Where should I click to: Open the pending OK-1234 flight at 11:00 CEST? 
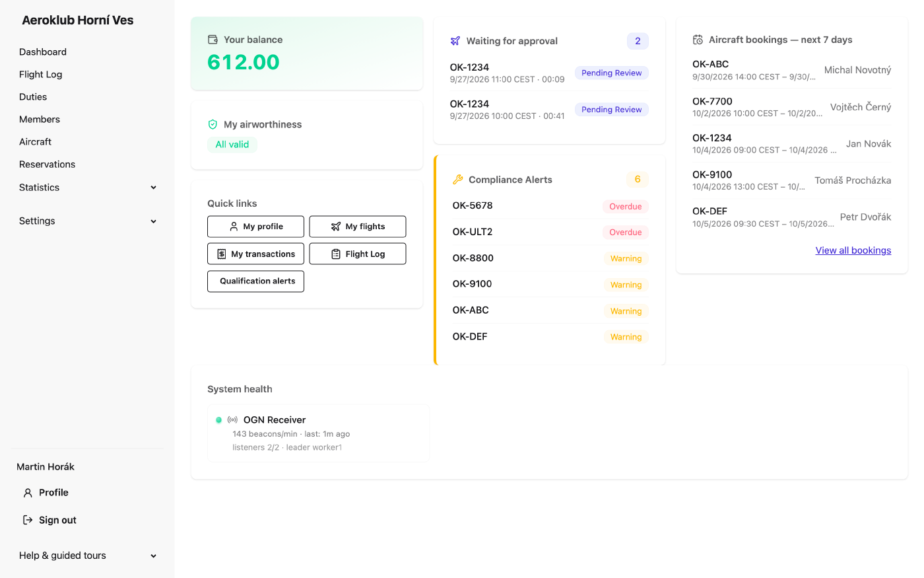[x=549, y=73]
